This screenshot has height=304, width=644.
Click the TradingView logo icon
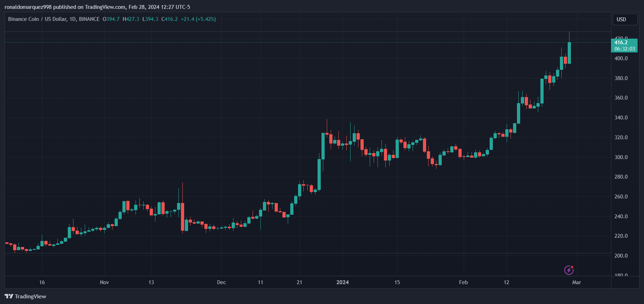tap(9, 296)
